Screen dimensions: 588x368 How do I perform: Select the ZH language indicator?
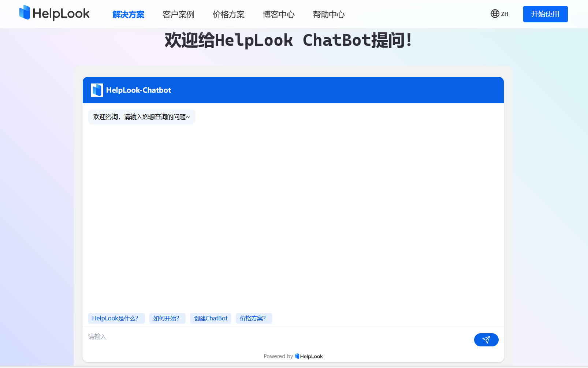coord(505,14)
